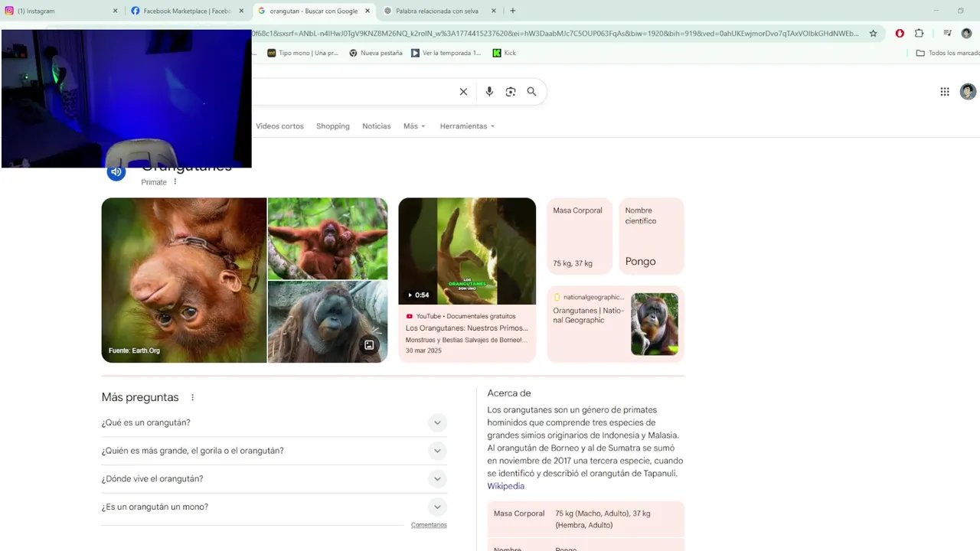Select the Shopping search filter
The image size is (980, 551).
tap(333, 126)
